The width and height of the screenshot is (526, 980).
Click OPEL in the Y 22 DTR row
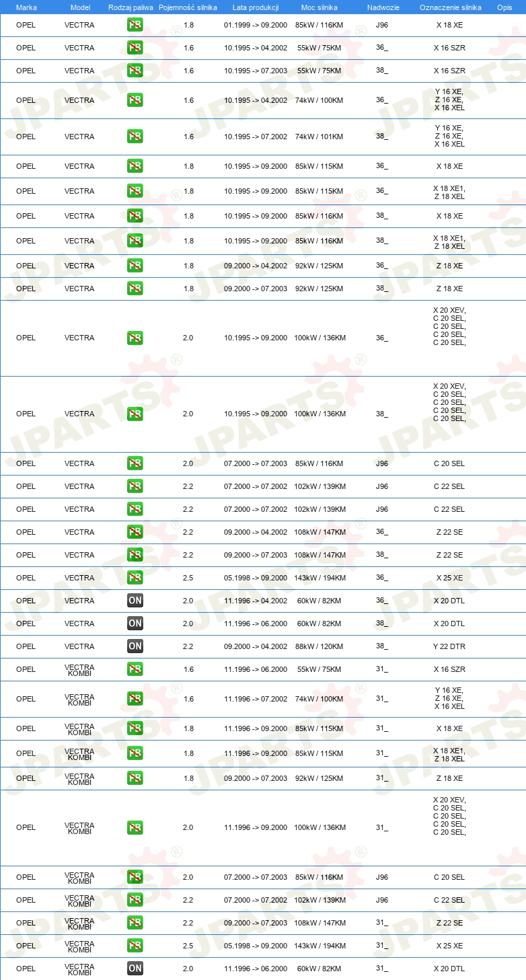pos(26,646)
